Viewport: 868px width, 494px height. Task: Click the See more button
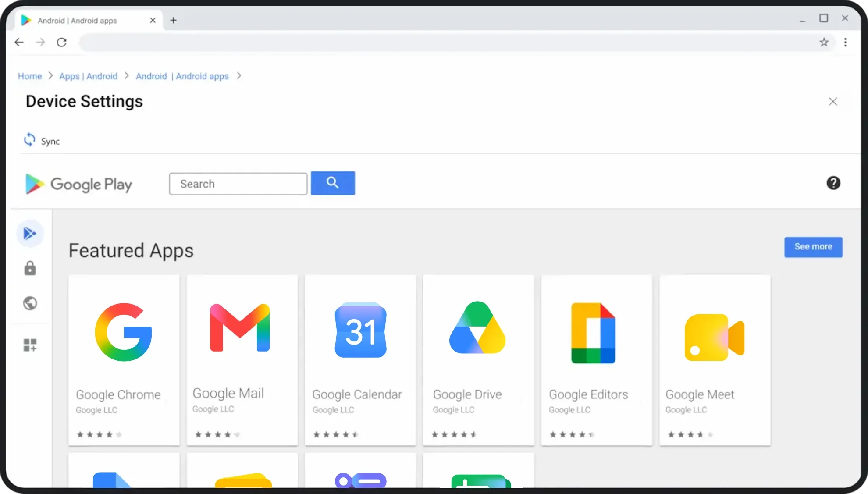point(813,247)
